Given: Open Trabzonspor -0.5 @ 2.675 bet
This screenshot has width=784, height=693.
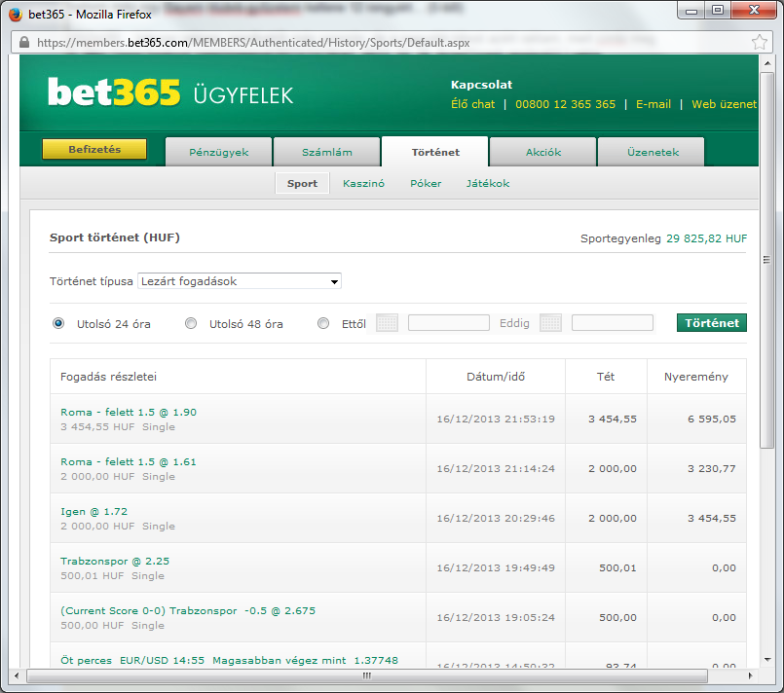Looking at the screenshot, I should tap(188, 610).
